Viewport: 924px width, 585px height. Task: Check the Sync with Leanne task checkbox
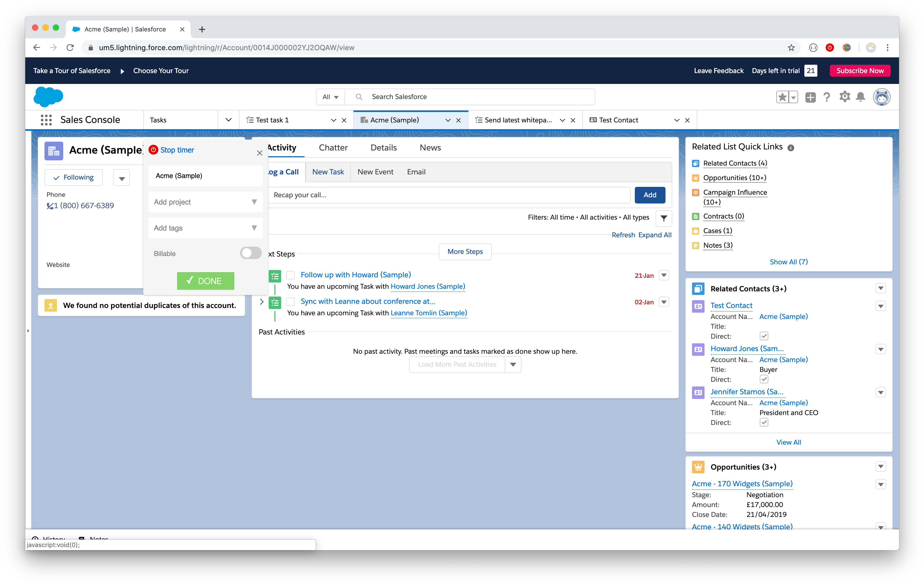pos(291,302)
